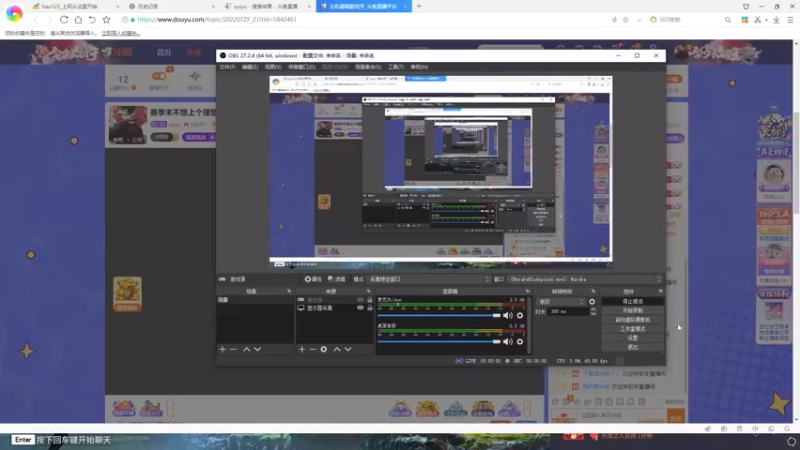Viewport: 800px width, 450px height.
Task: Click Start Virtual Camera in OBS controls
Action: pos(633,319)
